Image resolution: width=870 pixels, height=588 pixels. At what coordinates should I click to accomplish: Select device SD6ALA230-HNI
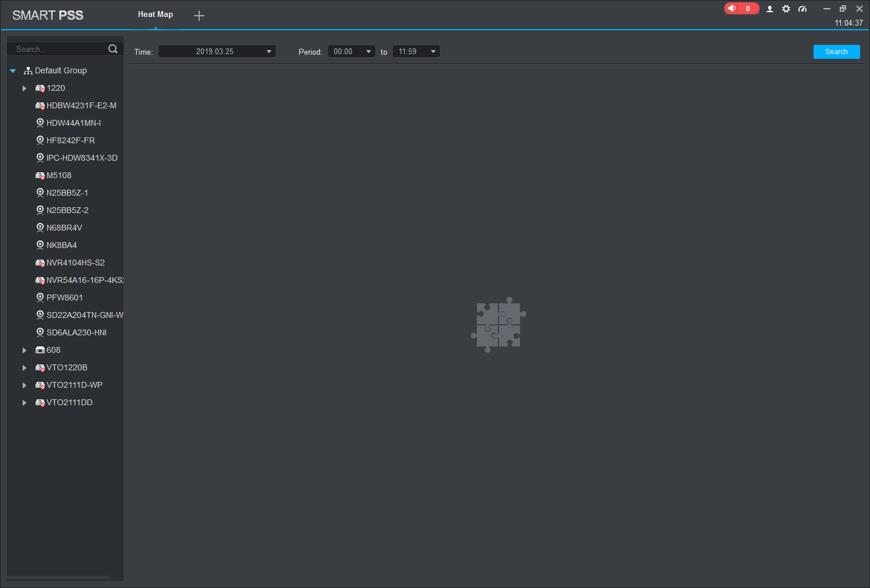point(76,332)
